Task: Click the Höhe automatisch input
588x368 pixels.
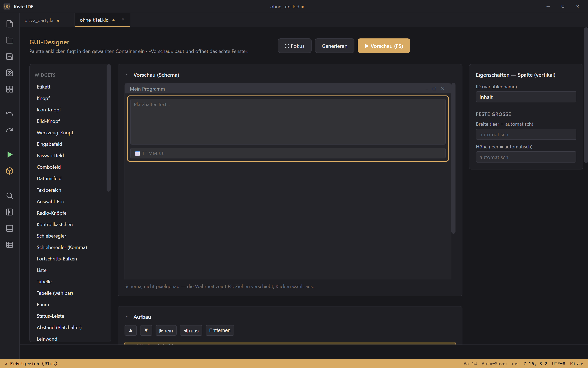Action: [526, 157]
